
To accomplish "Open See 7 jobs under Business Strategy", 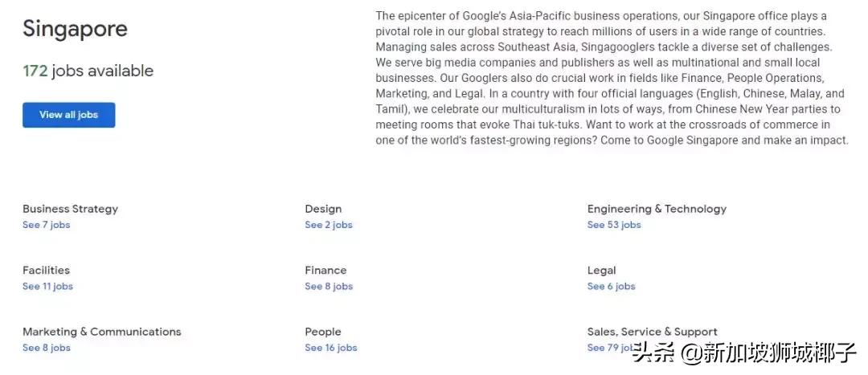I will [x=47, y=225].
